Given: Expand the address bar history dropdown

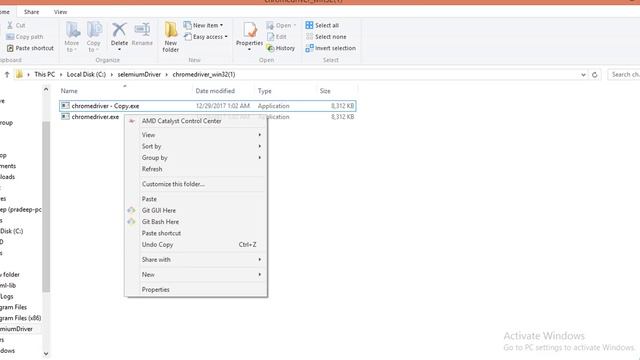Looking at the screenshot, I should 583,75.
